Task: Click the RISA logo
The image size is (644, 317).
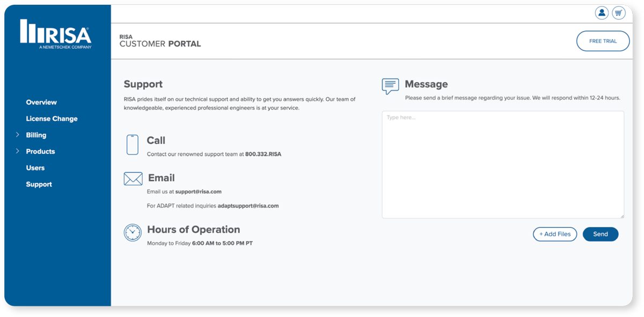Action: pos(56,34)
